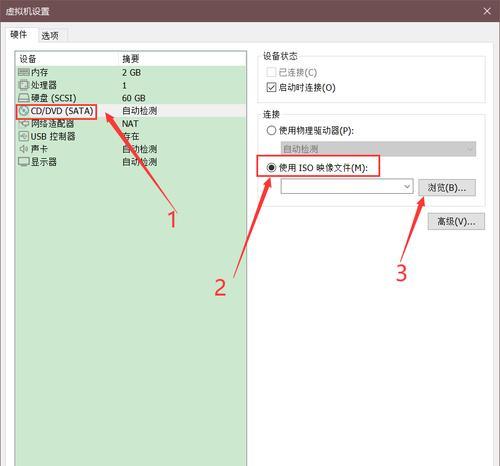Close the 虚拟机设置 dialog window
Screen dimensions: 500x466
pos(487,11)
